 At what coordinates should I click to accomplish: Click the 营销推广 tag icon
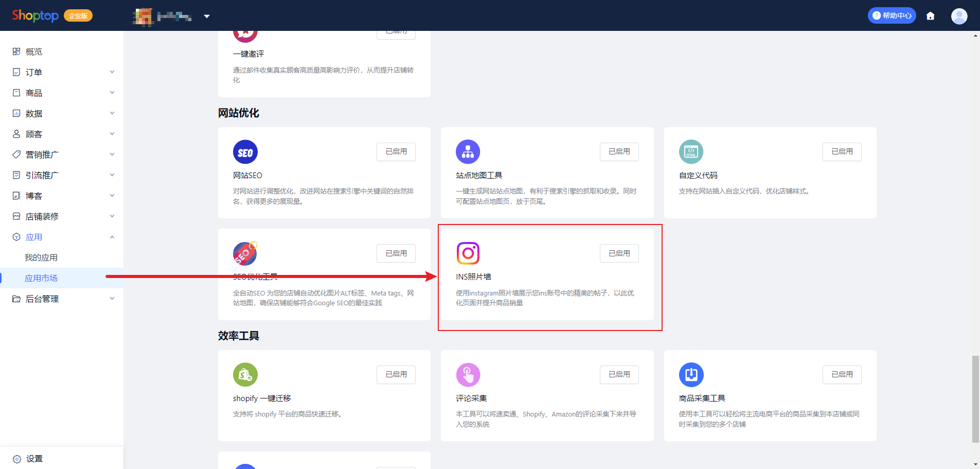(x=16, y=154)
